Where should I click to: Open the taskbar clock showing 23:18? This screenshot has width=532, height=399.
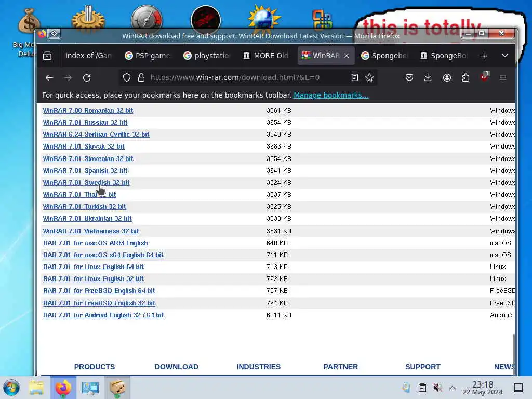point(483,388)
